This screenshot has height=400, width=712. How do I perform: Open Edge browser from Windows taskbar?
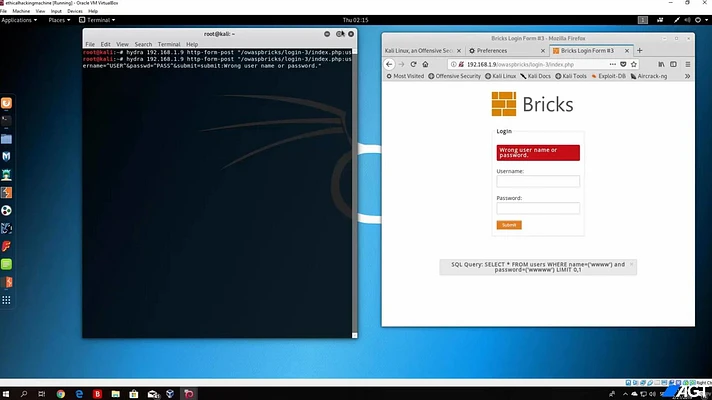tap(79, 394)
